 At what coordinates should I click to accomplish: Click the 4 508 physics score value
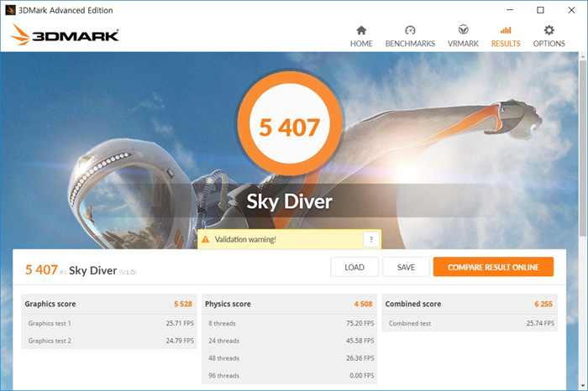(x=363, y=304)
